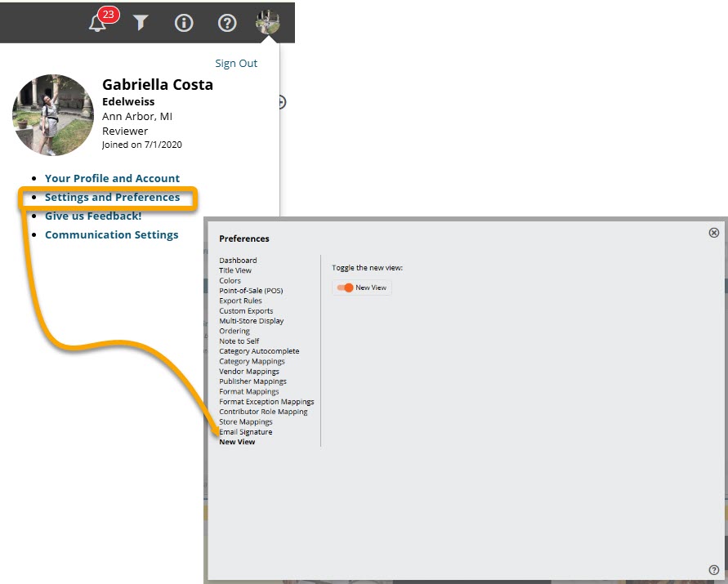
Task: Click Give us Feedback! link
Action: pos(93,216)
